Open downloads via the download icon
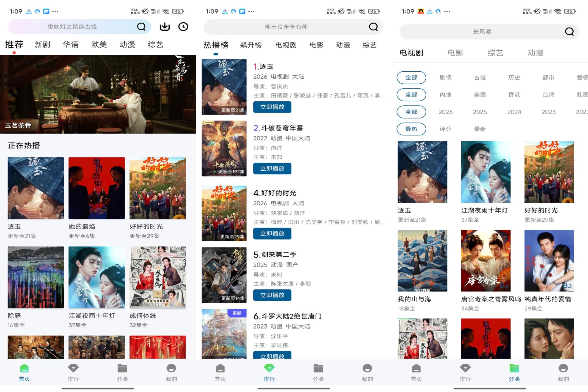The height and width of the screenshot is (392, 588). (164, 27)
